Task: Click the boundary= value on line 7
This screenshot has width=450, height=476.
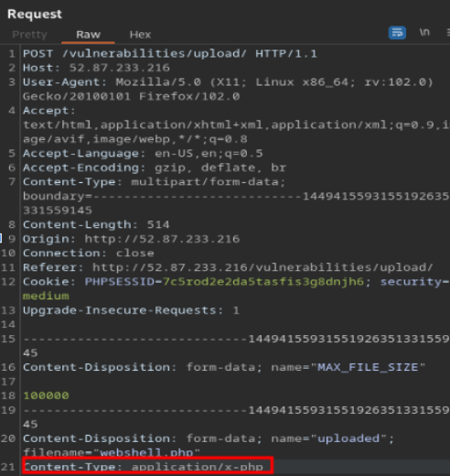Action: click(236, 196)
